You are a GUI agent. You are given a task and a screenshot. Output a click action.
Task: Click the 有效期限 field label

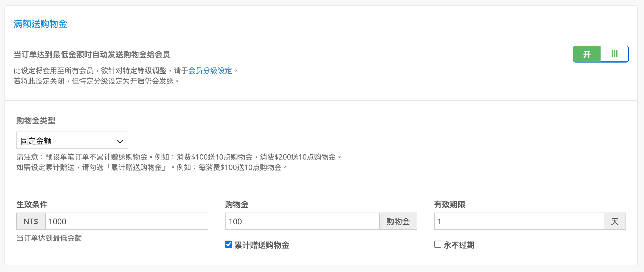coord(450,204)
